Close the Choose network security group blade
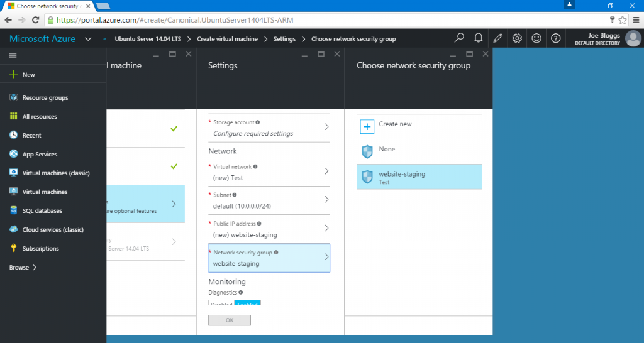The image size is (644, 343). click(485, 54)
